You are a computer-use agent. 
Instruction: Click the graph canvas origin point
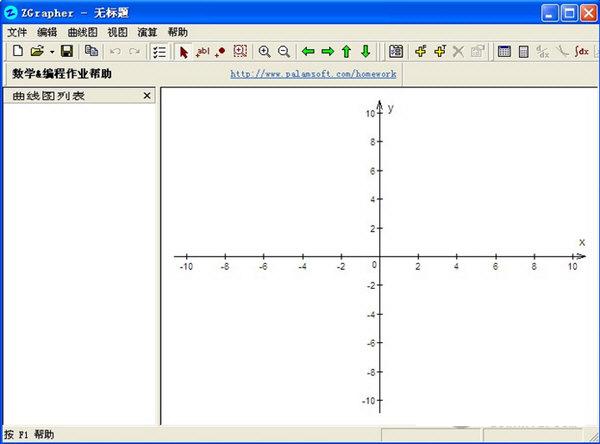coord(379,257)
